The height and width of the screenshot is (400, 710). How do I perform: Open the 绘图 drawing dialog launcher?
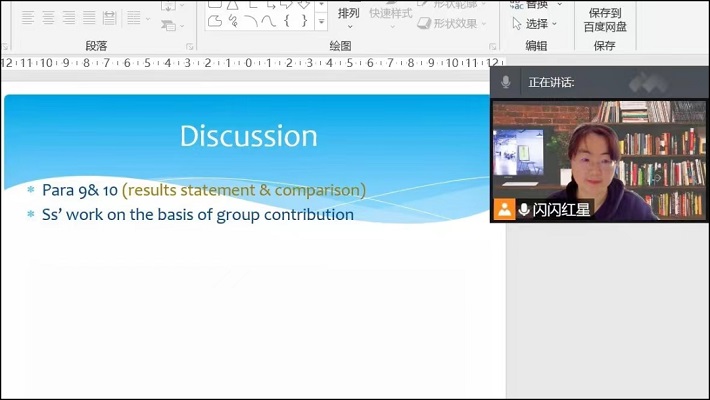pyautogui.click(x=493, y=46)
